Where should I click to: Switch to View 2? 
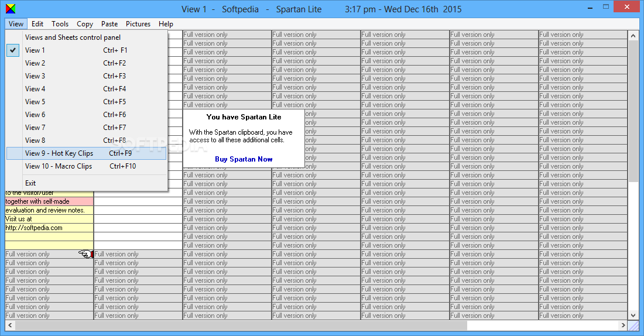(x=86, y=63)
